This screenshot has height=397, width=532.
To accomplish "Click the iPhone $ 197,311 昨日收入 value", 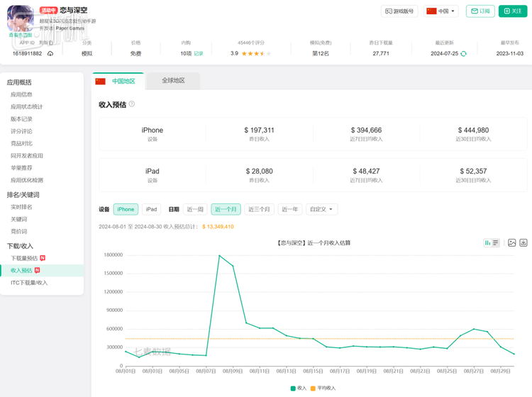I will [x=259, y=130].
